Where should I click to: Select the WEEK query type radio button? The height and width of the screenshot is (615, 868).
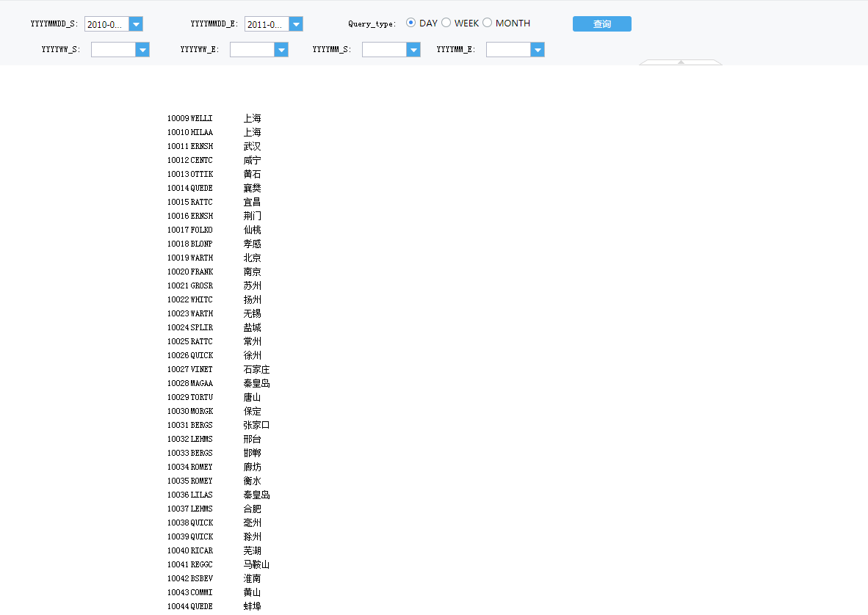point(446,23)
